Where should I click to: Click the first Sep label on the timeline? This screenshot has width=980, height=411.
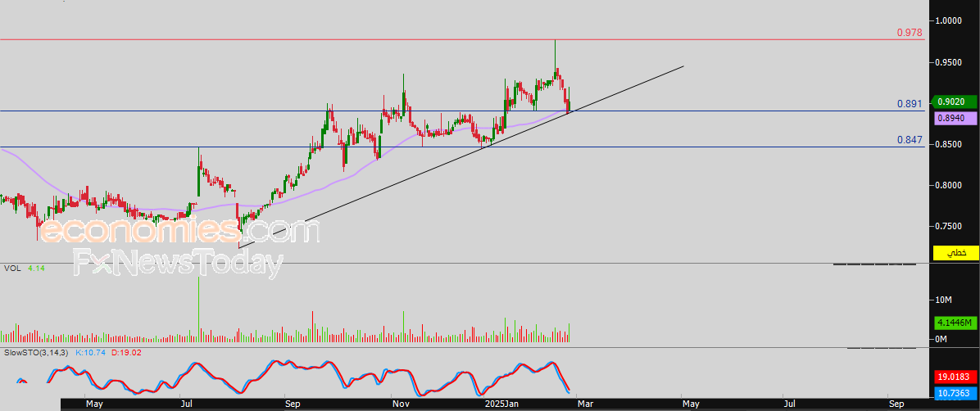pyautogui.click(x=291, y=404)
